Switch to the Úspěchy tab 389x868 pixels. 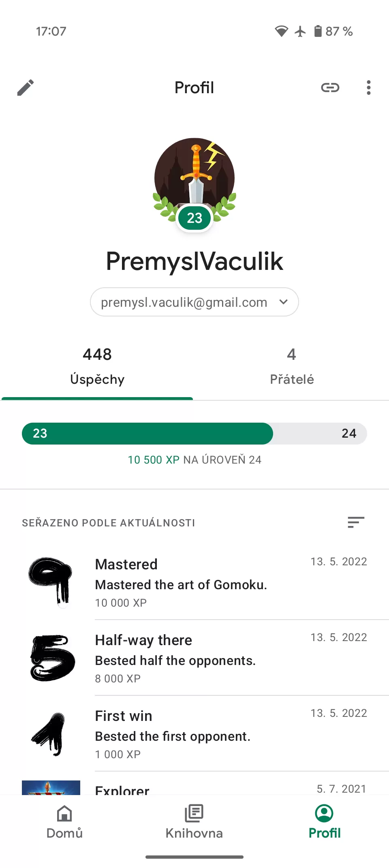tap(97, 366)
